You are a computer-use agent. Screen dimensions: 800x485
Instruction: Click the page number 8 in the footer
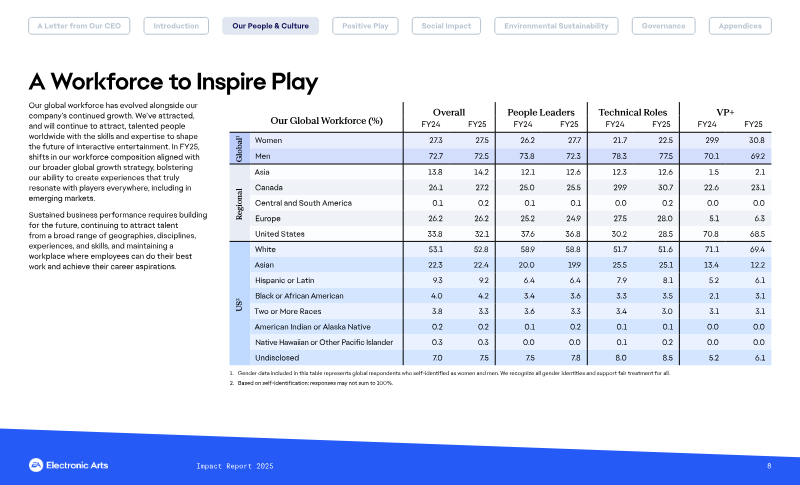(769, 466)
